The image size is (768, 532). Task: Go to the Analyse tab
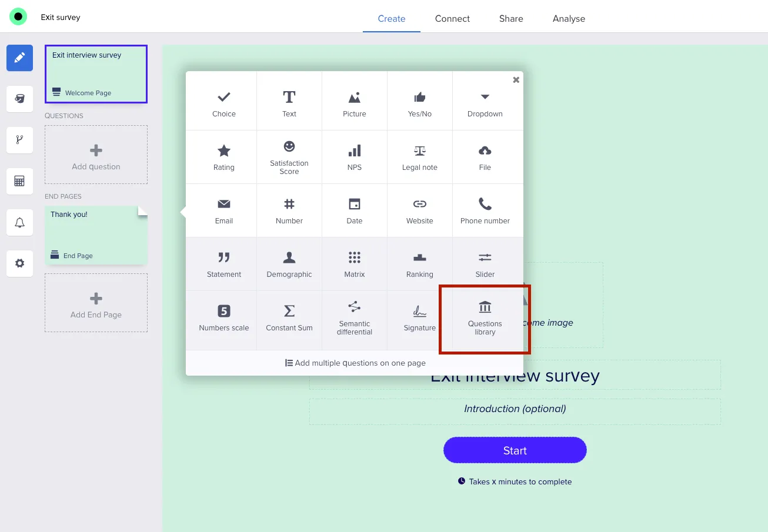pyautogui.click(x=569, y=18)
